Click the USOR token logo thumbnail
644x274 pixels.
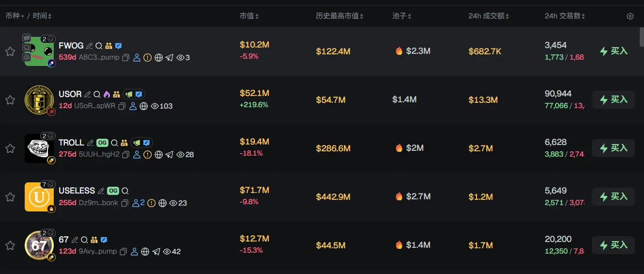tap(39, 100)
